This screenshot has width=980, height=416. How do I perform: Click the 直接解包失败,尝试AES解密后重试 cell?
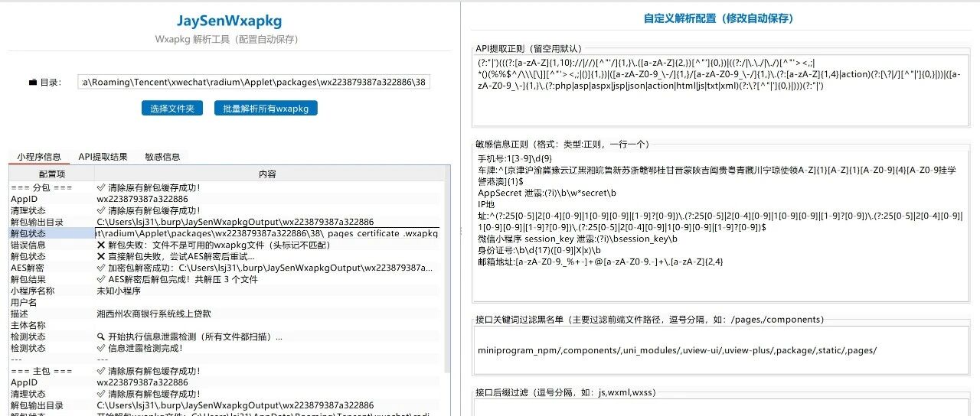tap(267, 256)
